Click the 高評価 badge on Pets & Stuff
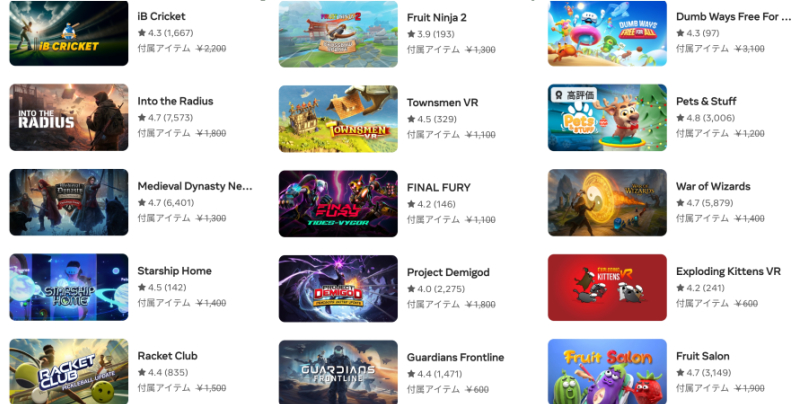The height and width of the screenshot is (404, 800). click(574, 95)
